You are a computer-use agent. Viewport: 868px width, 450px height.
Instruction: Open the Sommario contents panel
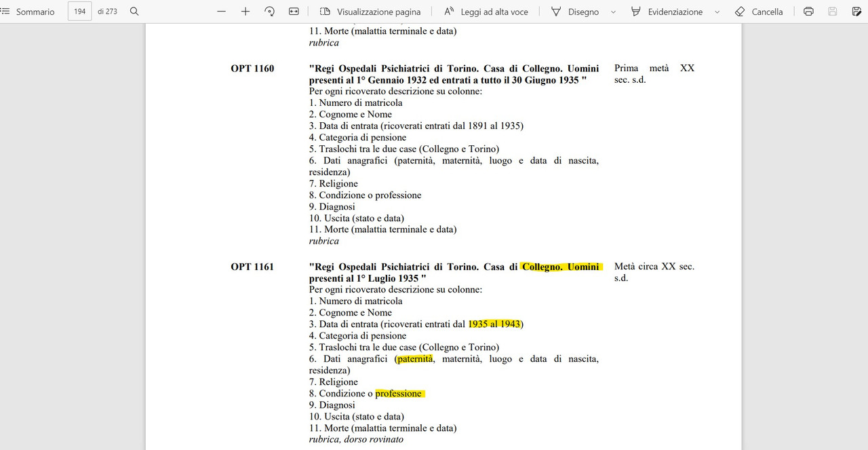28,12
